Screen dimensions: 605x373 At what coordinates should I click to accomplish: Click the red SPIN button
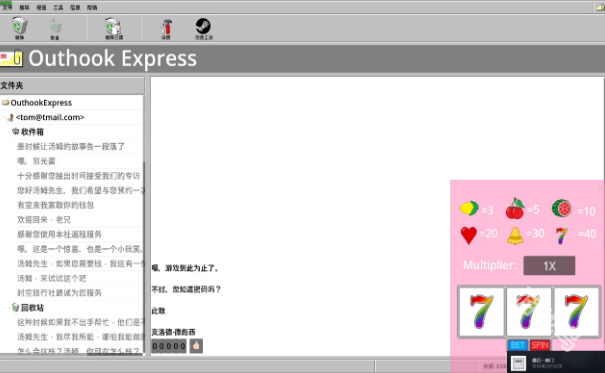(x=540, y=345)
